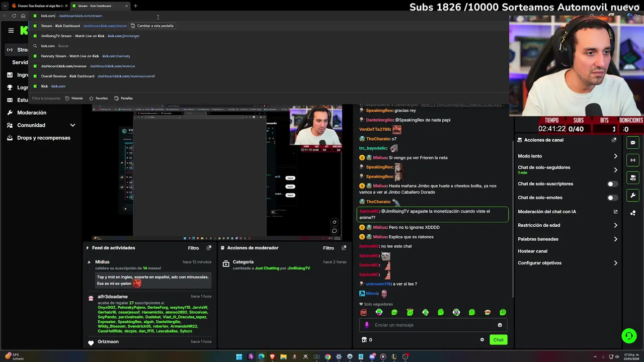Click the Windows Start button in taskbar
This screenshot has height=362, width=644.
(x=239, y=357)
